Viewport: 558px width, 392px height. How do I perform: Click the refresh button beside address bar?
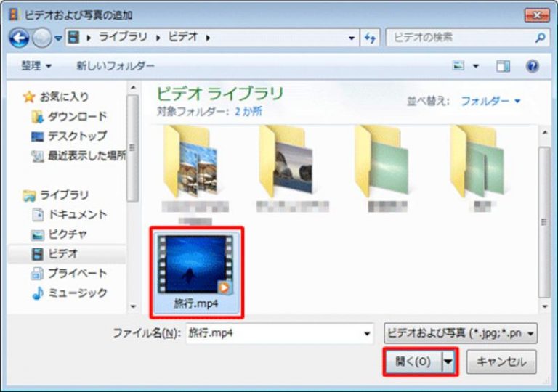370,38
